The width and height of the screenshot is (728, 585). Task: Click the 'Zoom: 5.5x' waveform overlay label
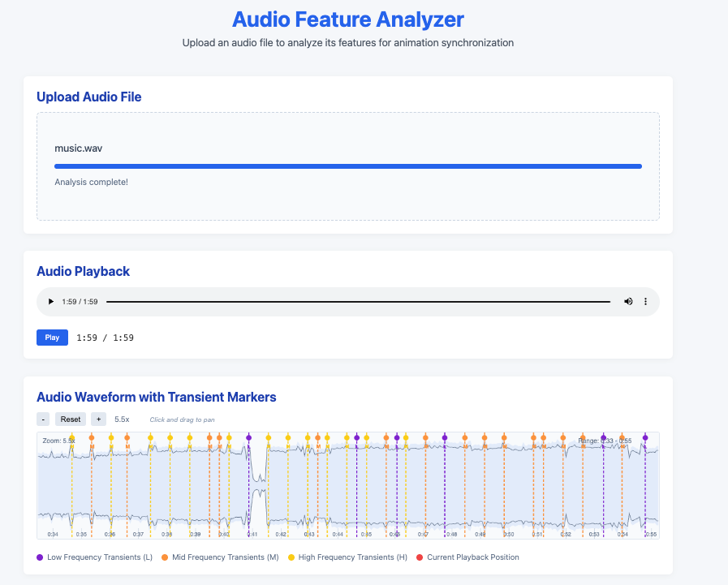[x=58, y=441]
